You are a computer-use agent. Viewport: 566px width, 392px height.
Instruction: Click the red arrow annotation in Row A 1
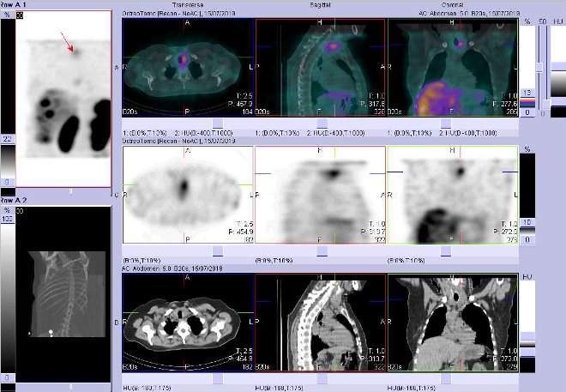coord(66,39)
